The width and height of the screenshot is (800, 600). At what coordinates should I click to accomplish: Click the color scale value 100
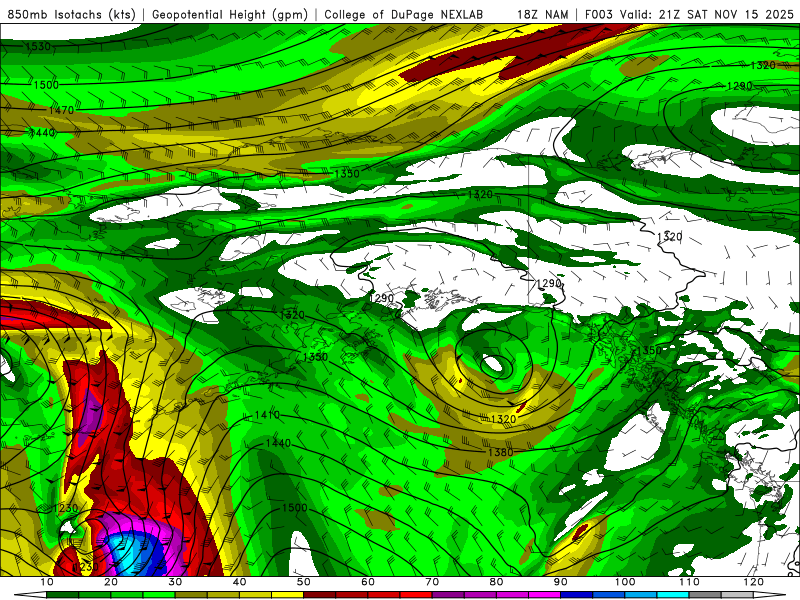point(625,582)
